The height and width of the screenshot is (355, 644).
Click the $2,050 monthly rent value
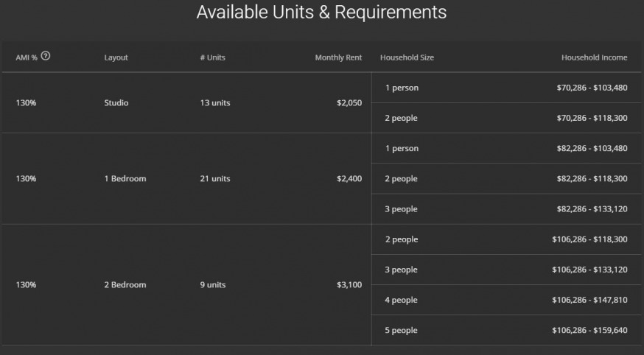click(x=349, y=103)
